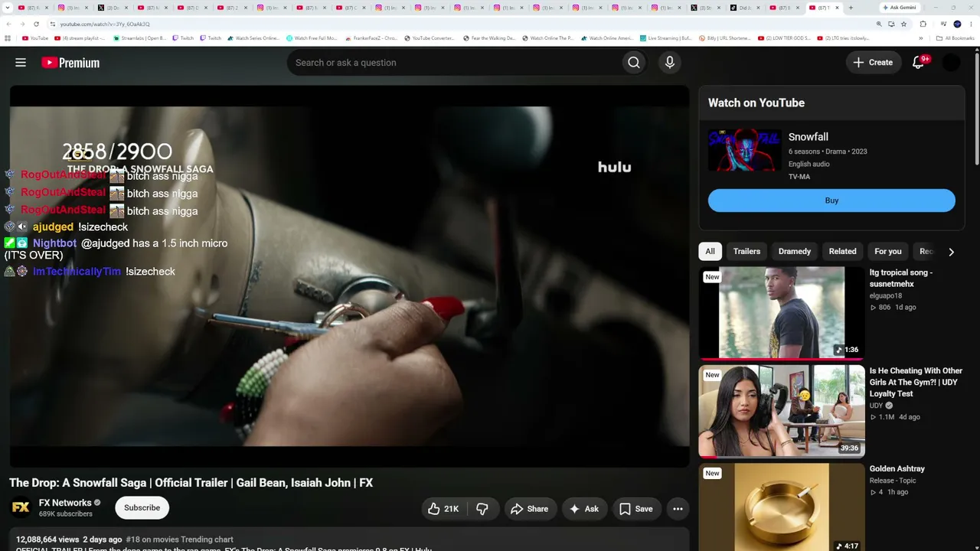The height and width of the screenshot is (551, 980).
Task: Open the Snowfall show title
Action: 808,137
